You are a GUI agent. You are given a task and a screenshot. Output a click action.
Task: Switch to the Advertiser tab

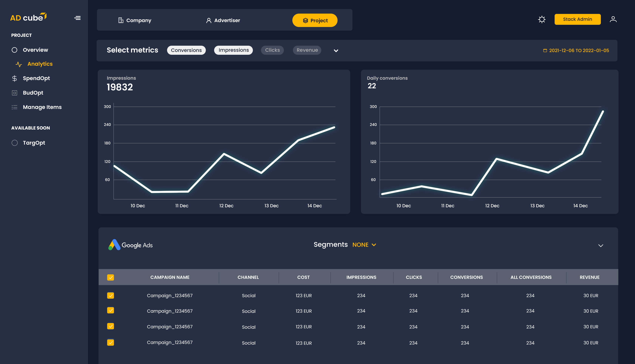[223, 21]
